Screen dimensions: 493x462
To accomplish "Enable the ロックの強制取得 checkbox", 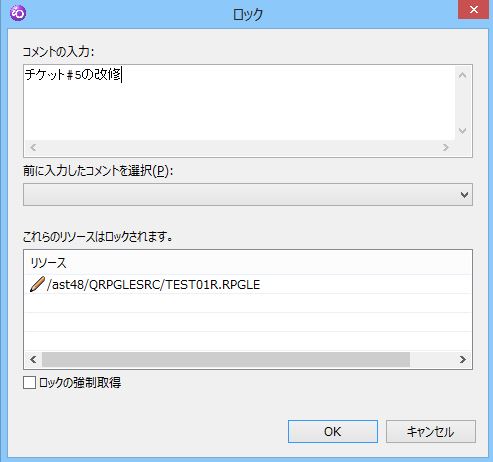I will point(29,382).
